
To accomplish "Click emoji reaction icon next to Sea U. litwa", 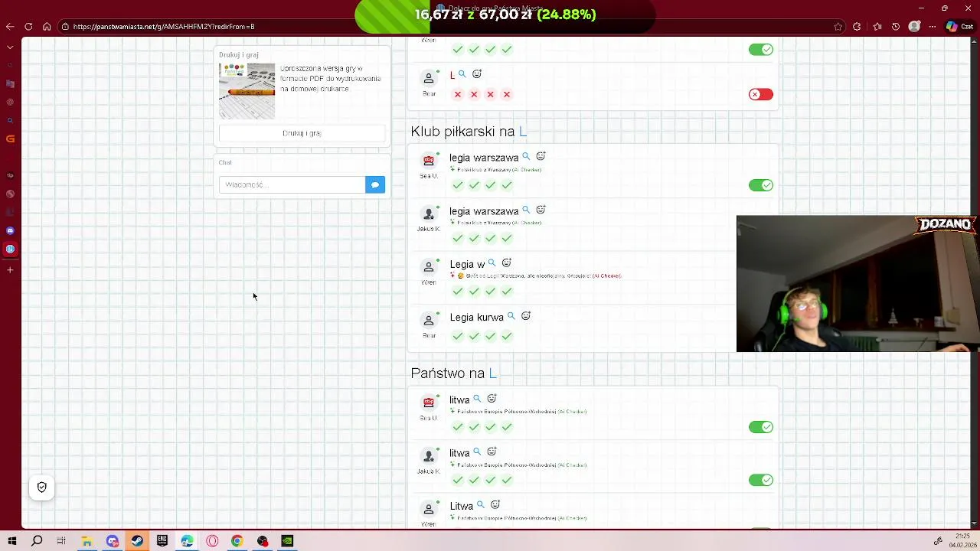I will click(492, 398).
